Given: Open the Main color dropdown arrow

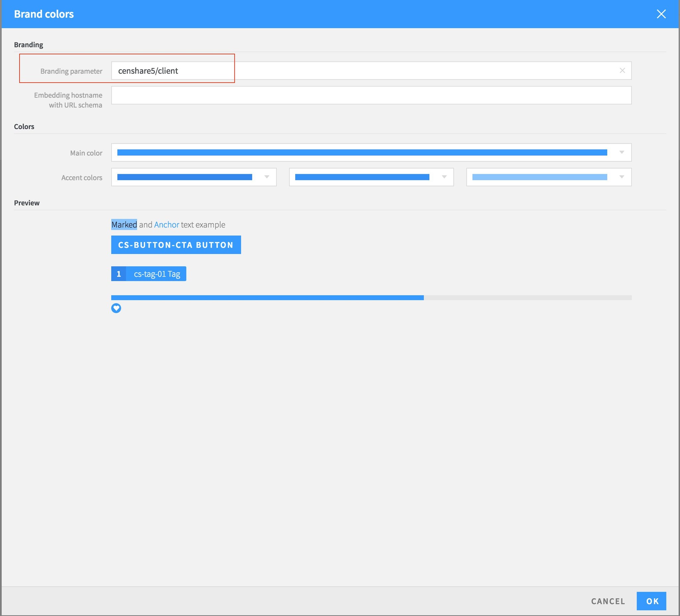Looking at the screenshot, I should click(x=621, y=152).
